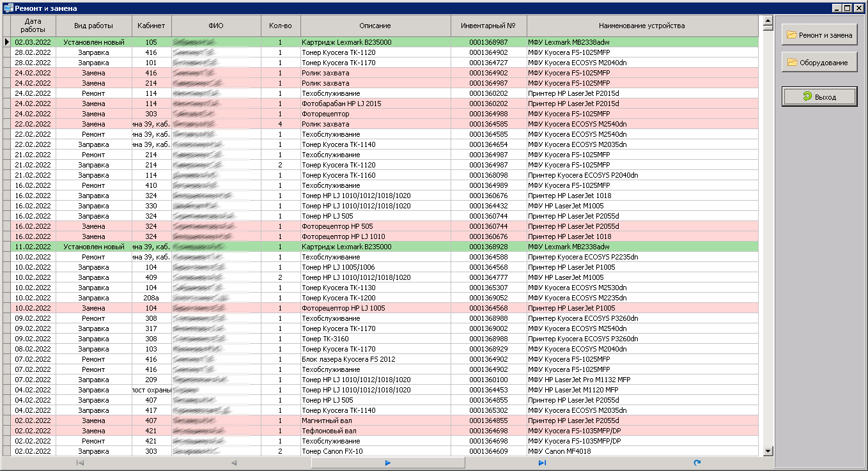Screen dimensions: 868x471
Task: Click inventory number 0001368098
Action: coord(489,175)
